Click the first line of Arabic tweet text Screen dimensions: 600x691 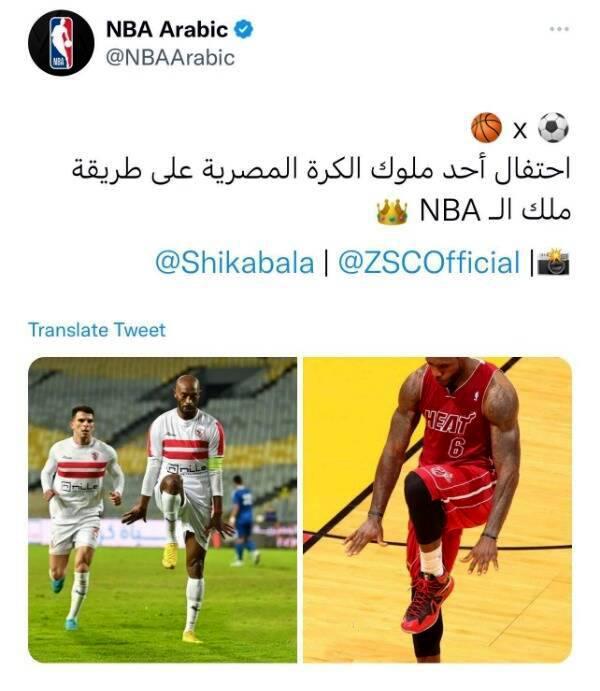coord(321,169)
